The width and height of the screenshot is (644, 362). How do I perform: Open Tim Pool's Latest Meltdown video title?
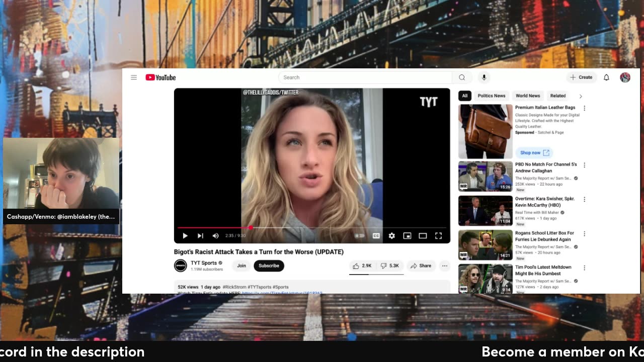pos(543,270)
